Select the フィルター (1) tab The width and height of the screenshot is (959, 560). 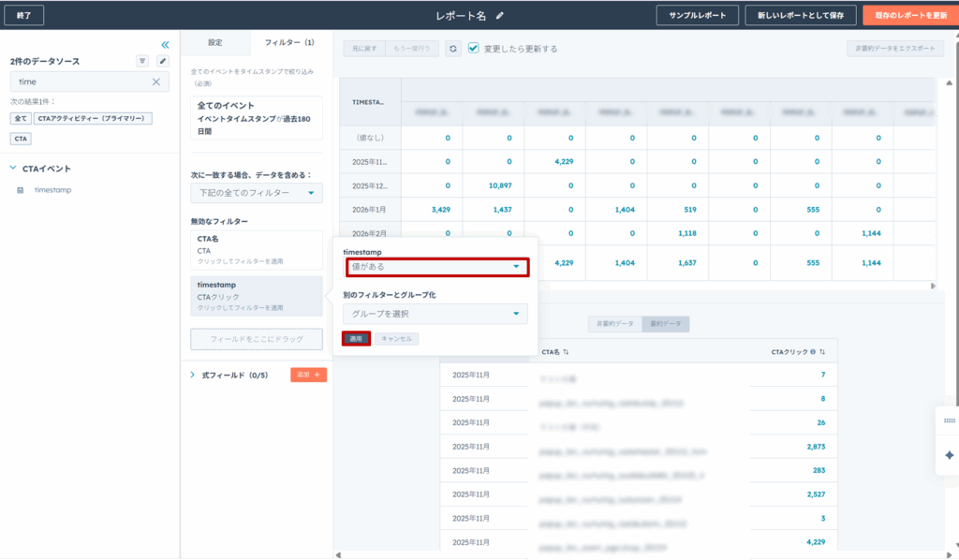289,42
